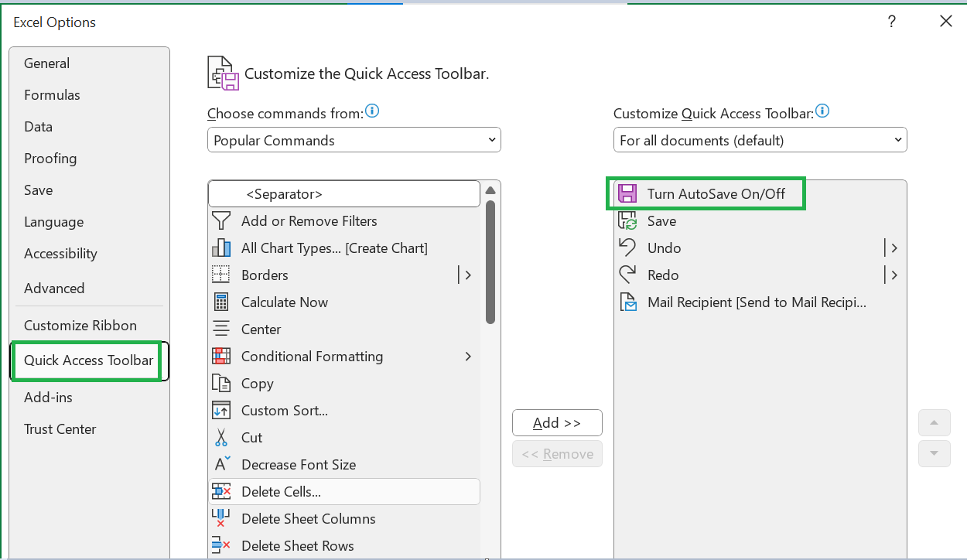Expand the Redo split arrow
This screenshot has width=967, height=560.
point(894,275)
